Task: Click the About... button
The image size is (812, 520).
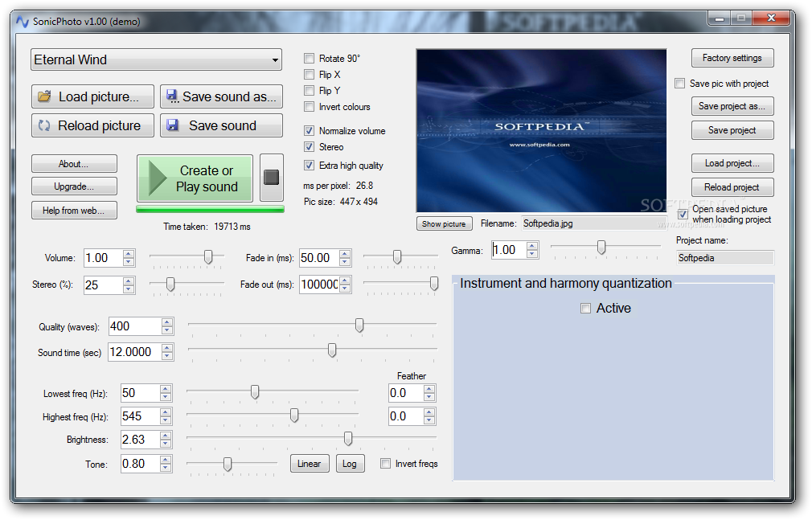Action: pos(74,164)
